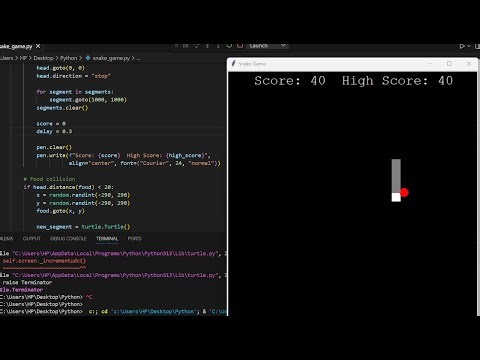
Task: Minimize the Snake Game window
Action: pyautogui.click(x=430, y=63)
